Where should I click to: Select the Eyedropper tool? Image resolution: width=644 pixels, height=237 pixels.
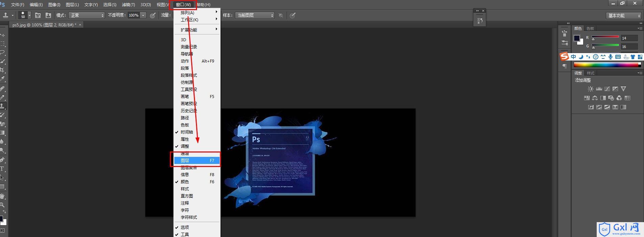(3, 79)
